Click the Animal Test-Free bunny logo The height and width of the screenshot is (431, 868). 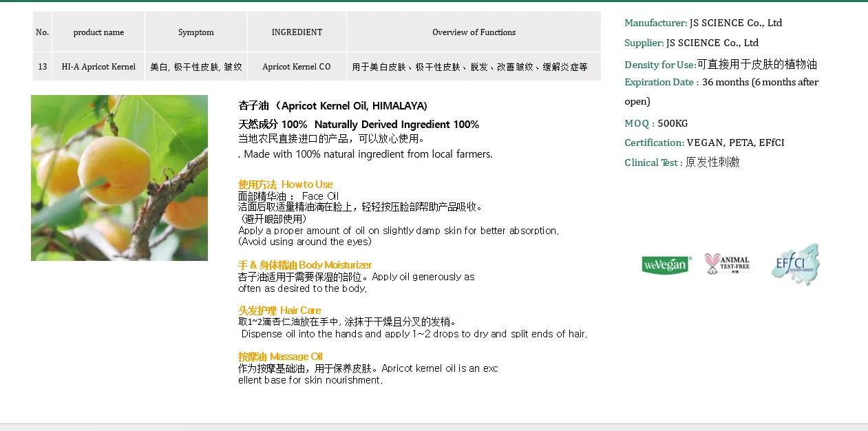pyautogui.click(x=727, y=264)
